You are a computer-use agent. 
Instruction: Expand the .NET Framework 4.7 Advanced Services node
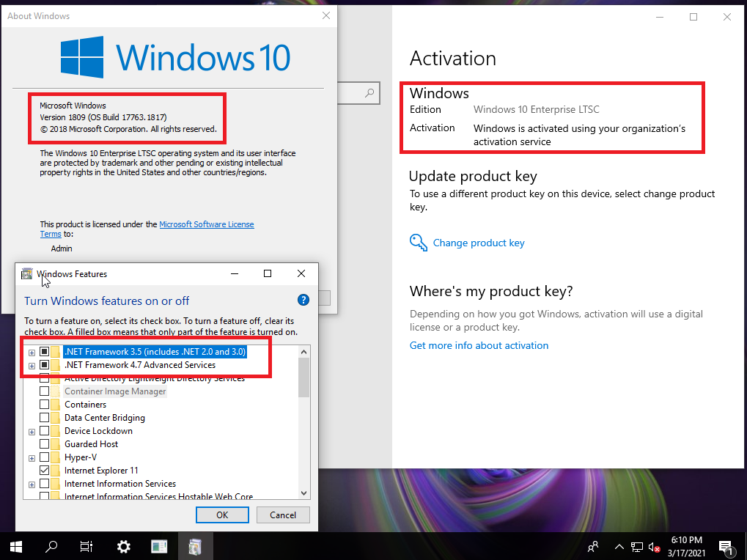click(x=32, y=366)
